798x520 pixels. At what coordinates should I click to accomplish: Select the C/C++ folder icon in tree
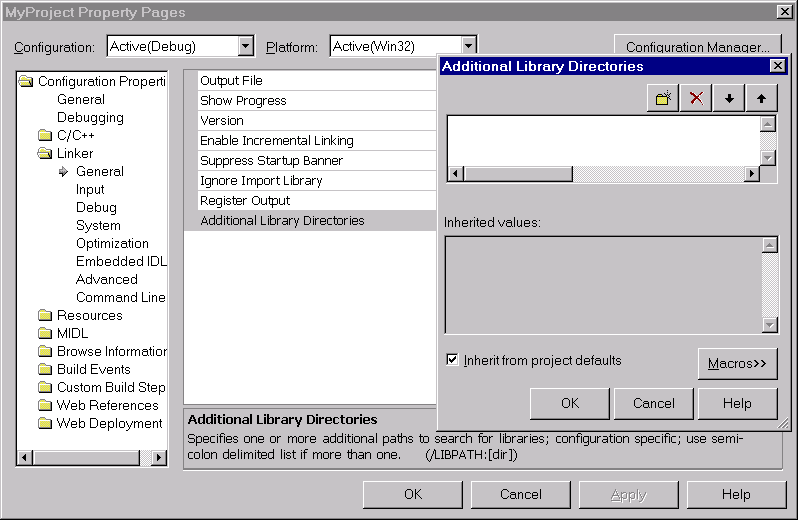point(45,136)
